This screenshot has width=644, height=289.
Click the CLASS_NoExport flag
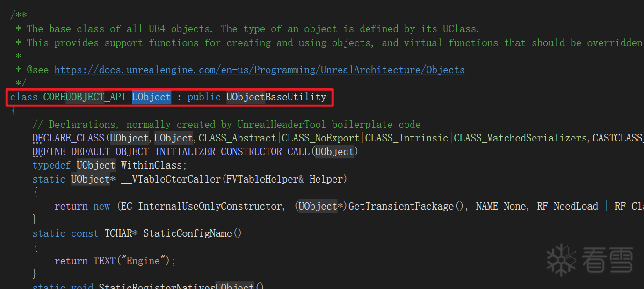pyautogui.click(x=321, y=138)
